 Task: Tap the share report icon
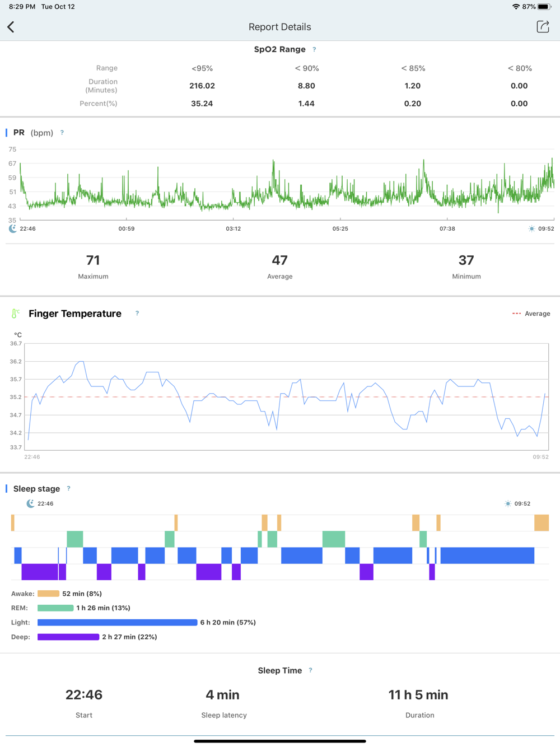pos(543,26)
